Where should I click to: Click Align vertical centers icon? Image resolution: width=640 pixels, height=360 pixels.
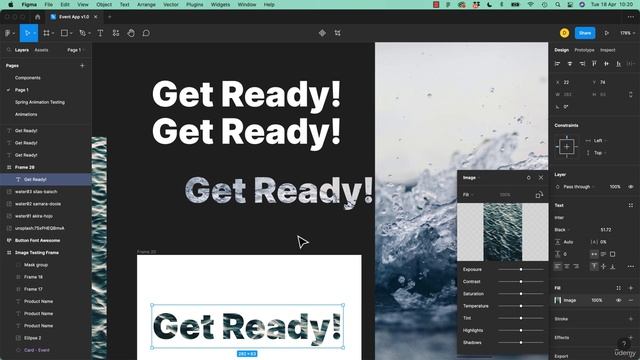click(607, 64)
